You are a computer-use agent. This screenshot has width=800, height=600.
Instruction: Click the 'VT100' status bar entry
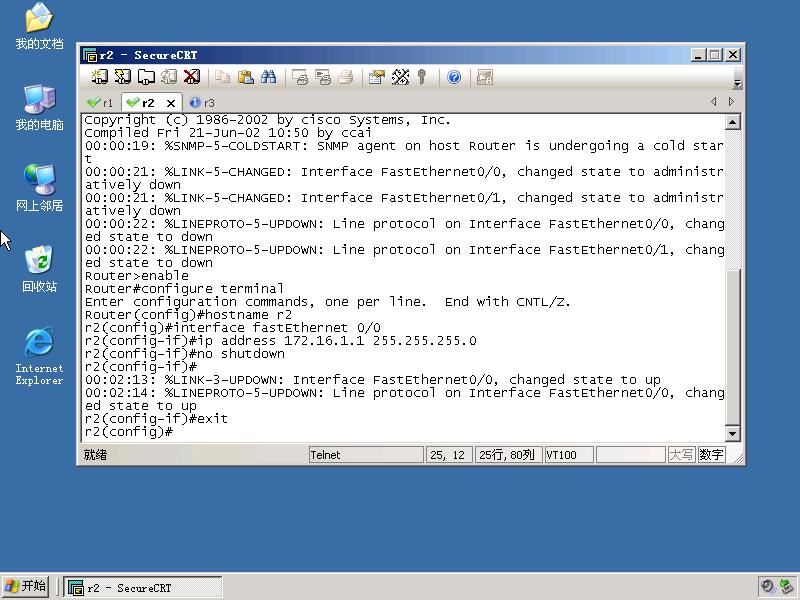pyautogui.click(x=568, y=455)
